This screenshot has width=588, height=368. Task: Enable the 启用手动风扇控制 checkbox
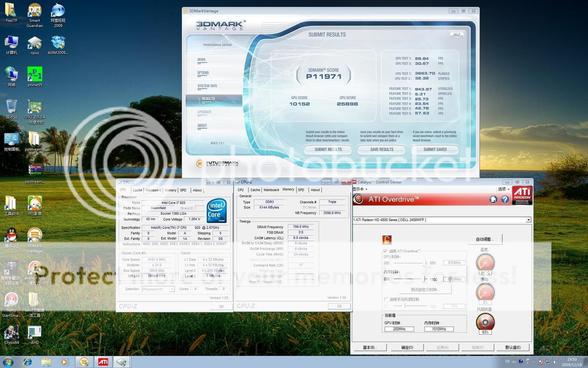pyautogui.click(x=386, y=299)
